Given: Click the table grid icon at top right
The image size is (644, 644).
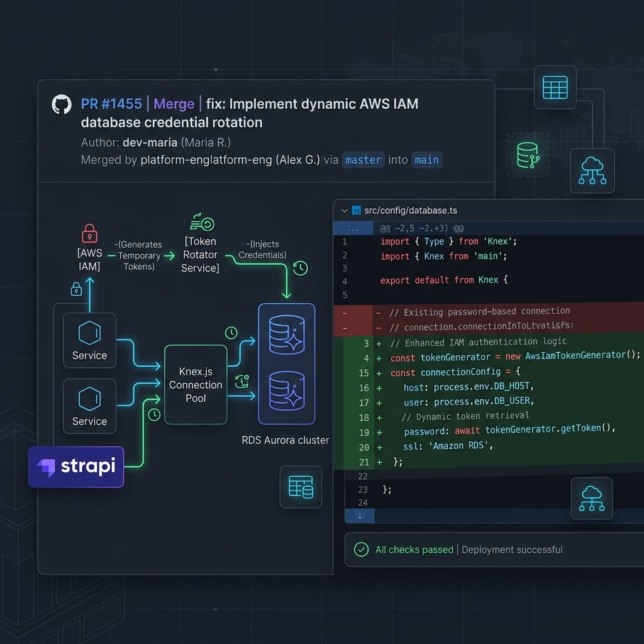Looking at the screenshot, I should click(555, 87).
